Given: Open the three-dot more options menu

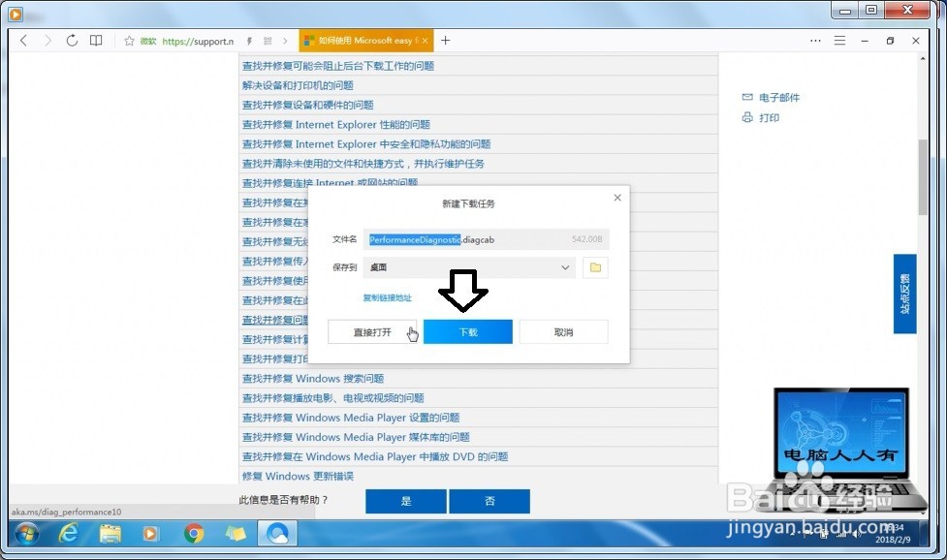Looking at the screenshot, I should tap(815, 41).
